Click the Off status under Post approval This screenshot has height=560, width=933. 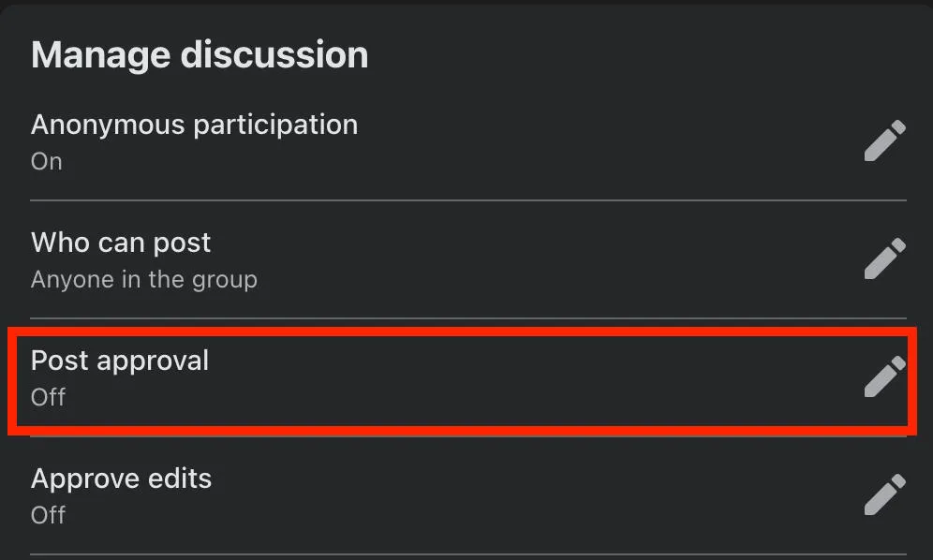pos(48,397)
